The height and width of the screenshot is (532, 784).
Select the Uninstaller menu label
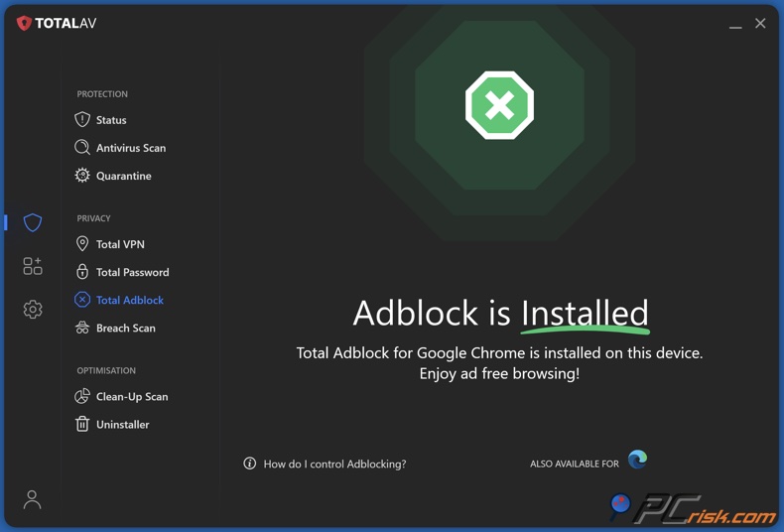tap(122, 425)
